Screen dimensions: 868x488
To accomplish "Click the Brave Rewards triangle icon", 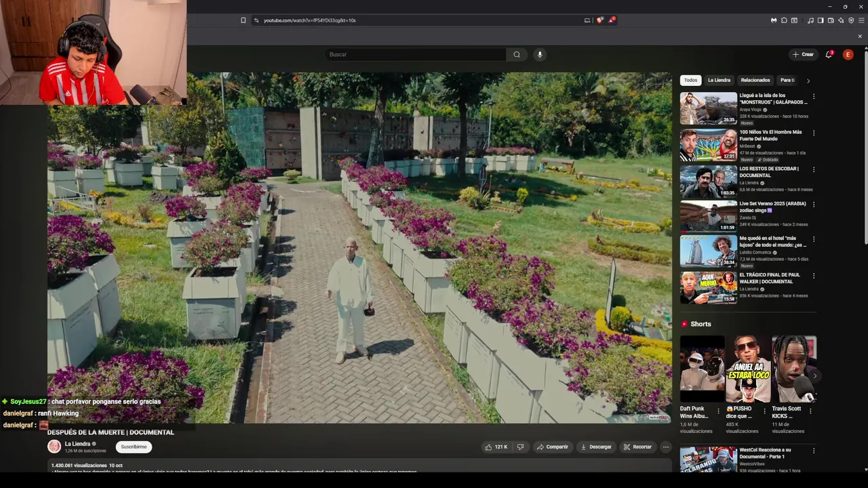I will [x=611, y=20].
